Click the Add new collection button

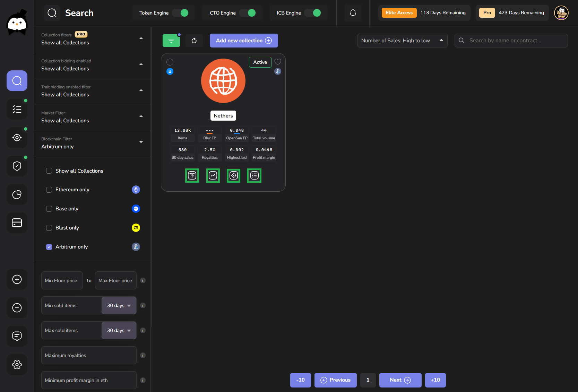(x=243, y=41)
